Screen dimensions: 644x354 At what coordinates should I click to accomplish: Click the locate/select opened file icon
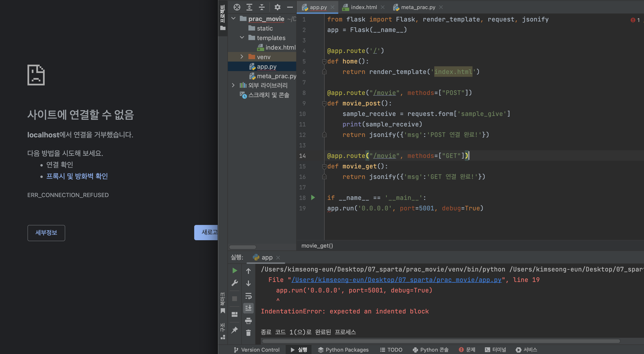(237, 7)
